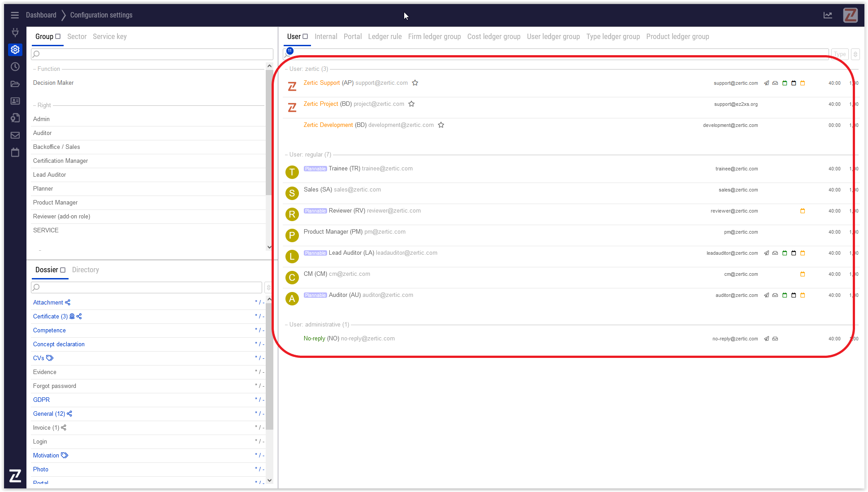Open the Concept declaration dossier link
The width and height of the screenshot is (868, 492).
coord(59,344)
